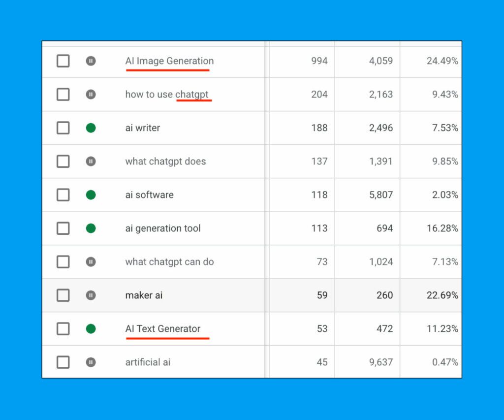The image size is (504, 420).
Task: Click the 2,163 cell
Action: click(x=381, y=94)
